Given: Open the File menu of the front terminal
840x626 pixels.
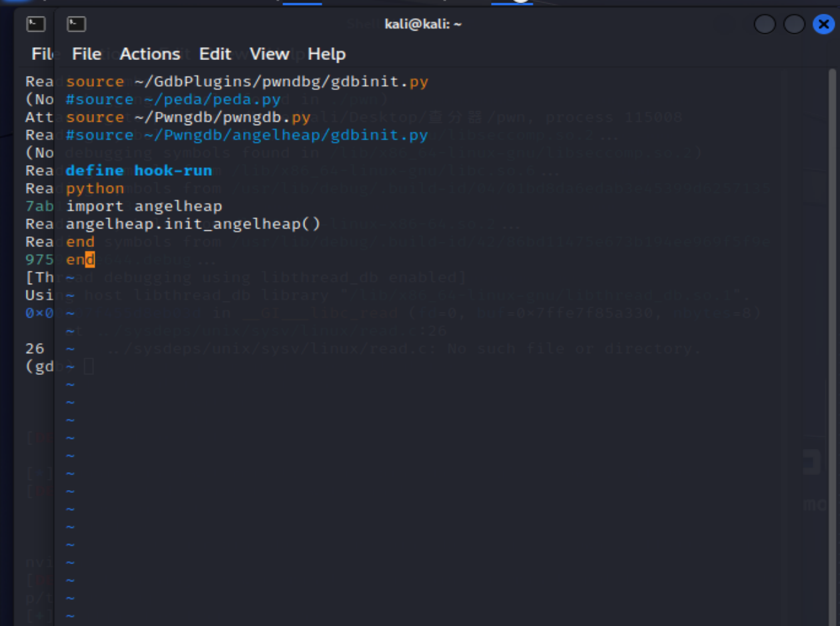Looking at the screenshot, I should 87,54.
